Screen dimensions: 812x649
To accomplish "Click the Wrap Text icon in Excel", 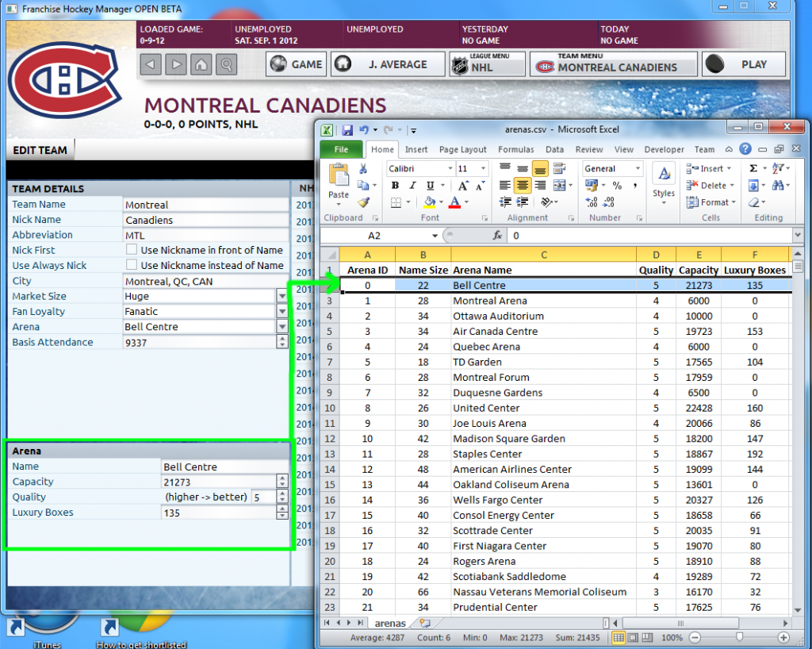I will click(x=559, y=168).
